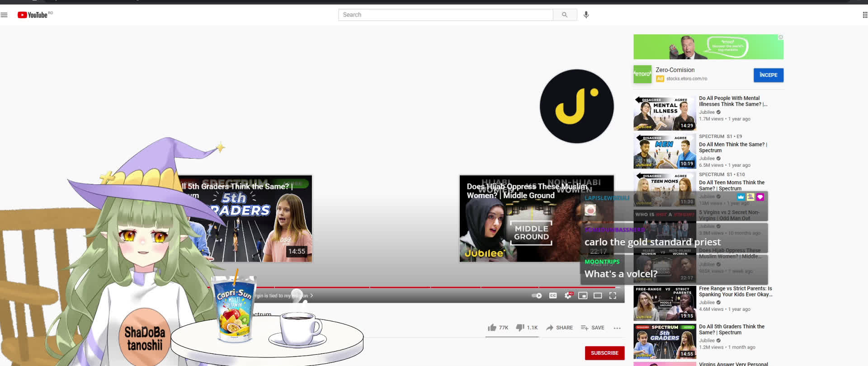Viewport: 868px width, 366px height.
Task: Open the YouTube apps grid icon
Action: point(864,15)
